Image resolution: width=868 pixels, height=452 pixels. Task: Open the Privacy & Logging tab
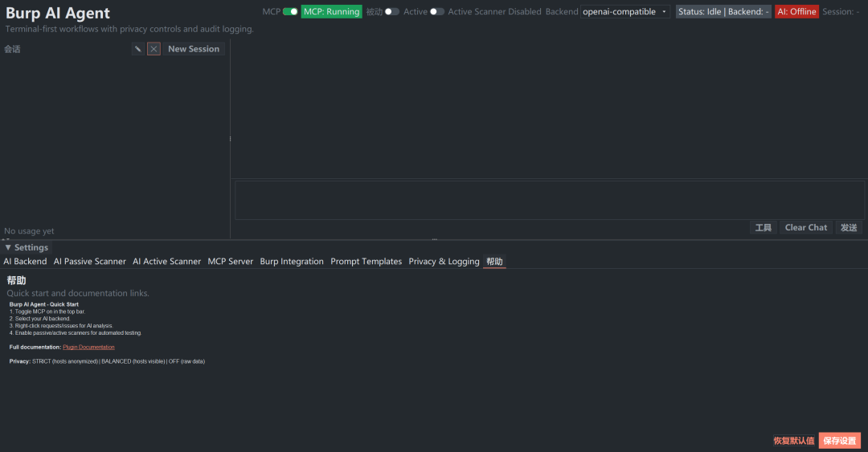444,261
